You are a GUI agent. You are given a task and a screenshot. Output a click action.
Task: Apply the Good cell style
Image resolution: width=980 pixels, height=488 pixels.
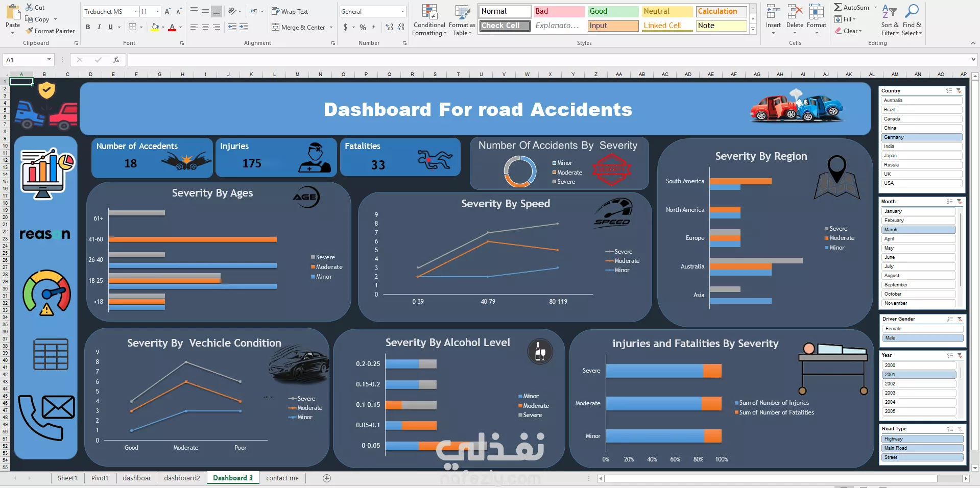[x=613, y=11]
